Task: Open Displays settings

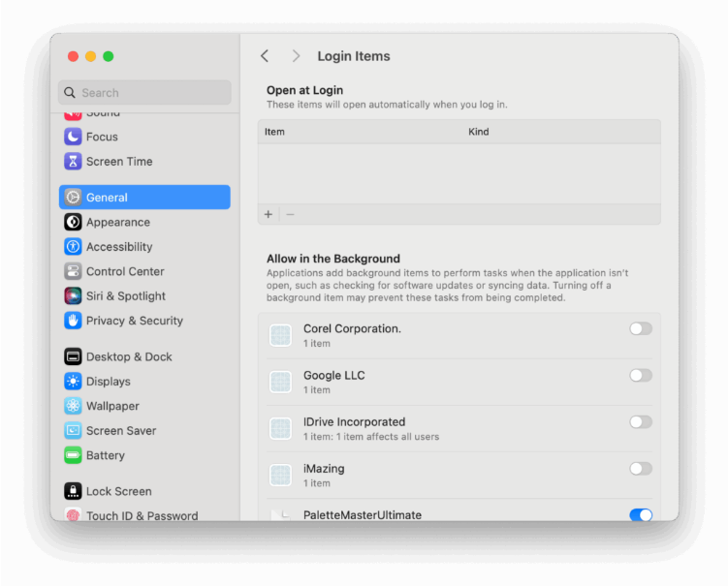Action: coord(144,382)
